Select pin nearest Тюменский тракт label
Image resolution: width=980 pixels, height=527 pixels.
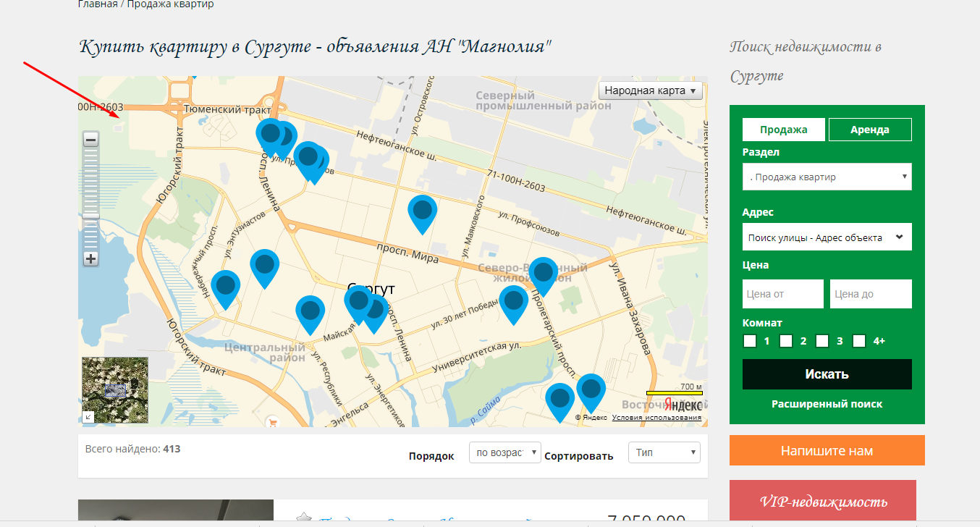tap(270, 138)
